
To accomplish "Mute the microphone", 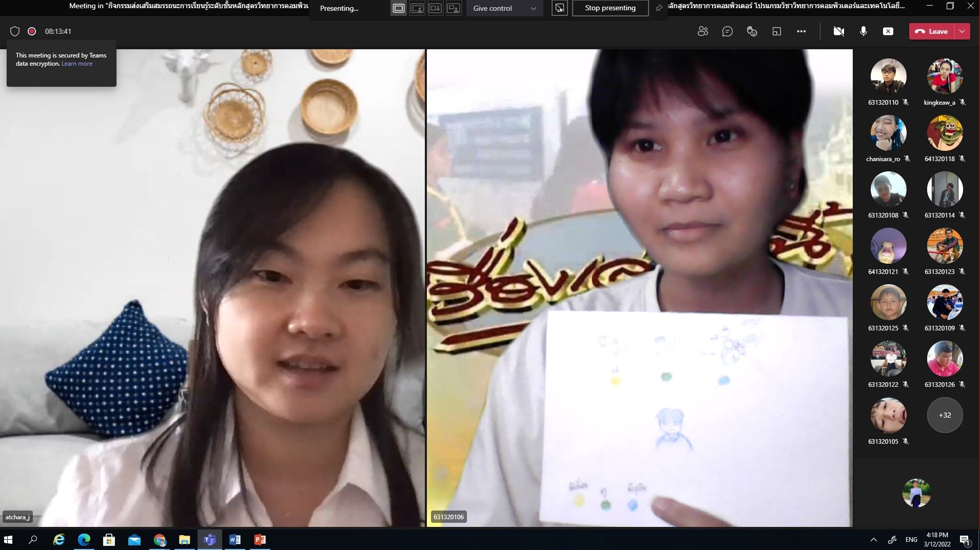I will [863, 31].
